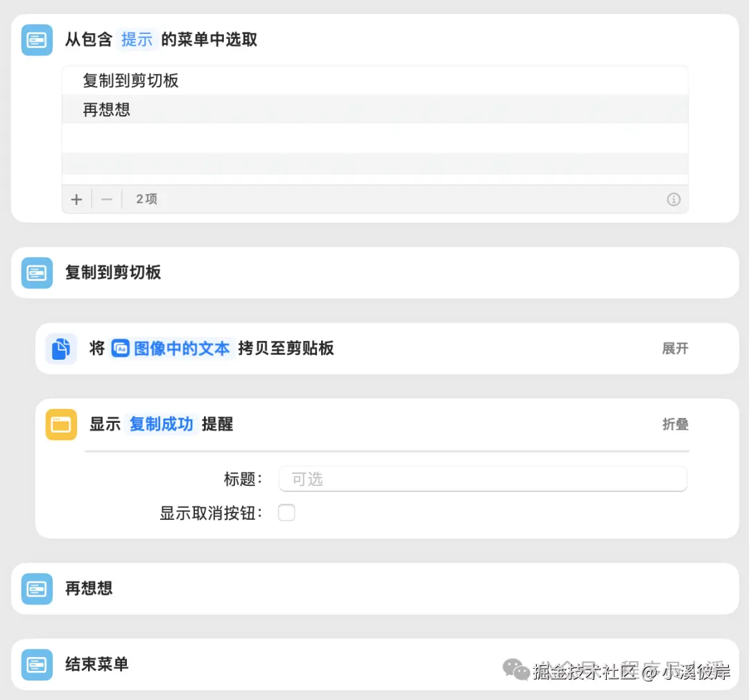Click the info icon in the menu list footer
This screenshot has height=700, width=749.
(673, 199)
